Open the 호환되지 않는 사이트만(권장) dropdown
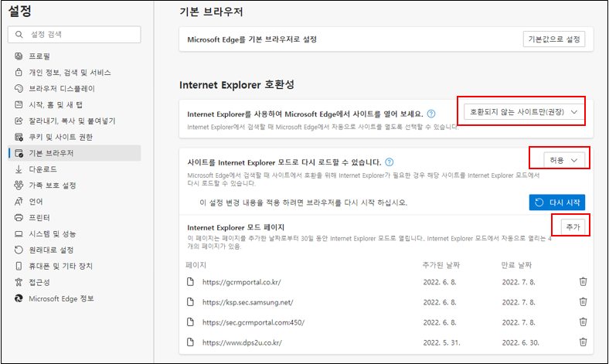This screenshot has width=609, height=364. pos(524,112)
